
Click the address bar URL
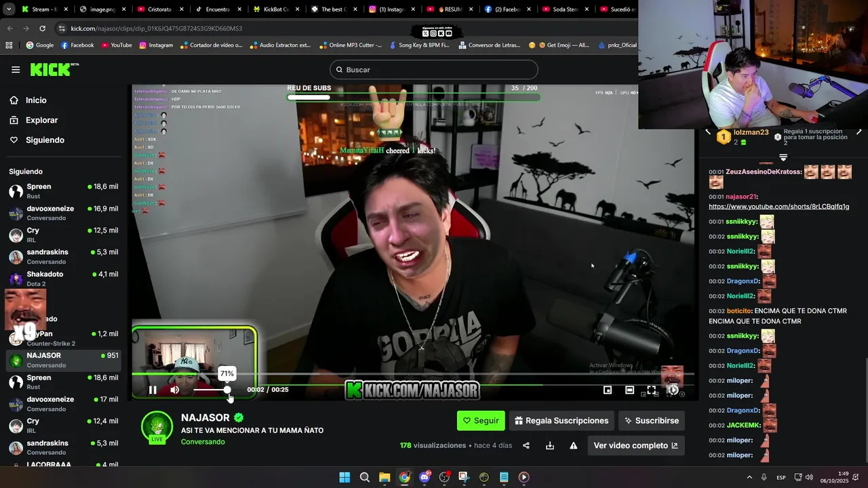point(157,28)
